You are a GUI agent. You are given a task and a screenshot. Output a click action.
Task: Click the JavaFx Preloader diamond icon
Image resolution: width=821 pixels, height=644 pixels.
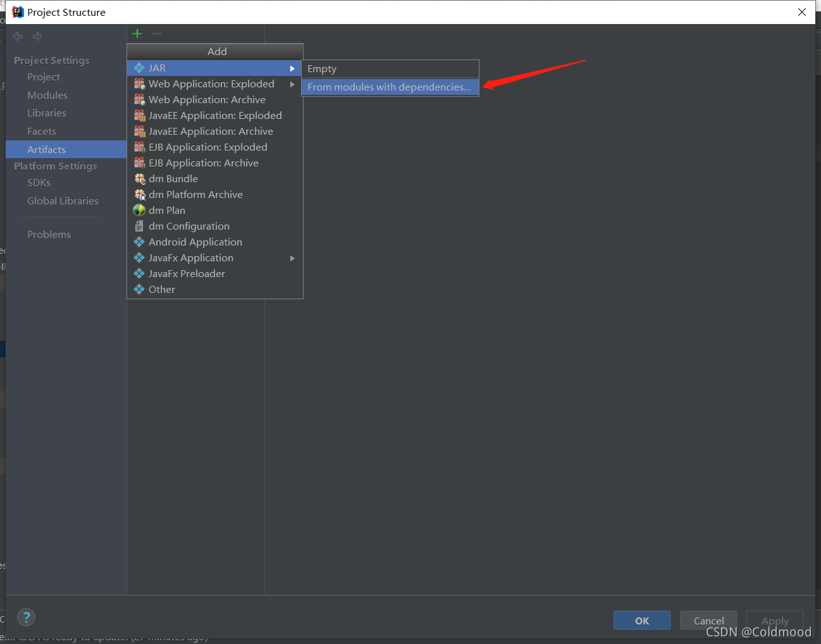coord(139,273)
